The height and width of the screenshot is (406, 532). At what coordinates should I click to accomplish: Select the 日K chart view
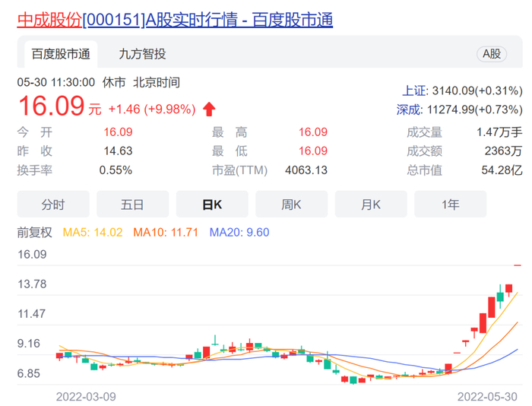tap(212, 204)
